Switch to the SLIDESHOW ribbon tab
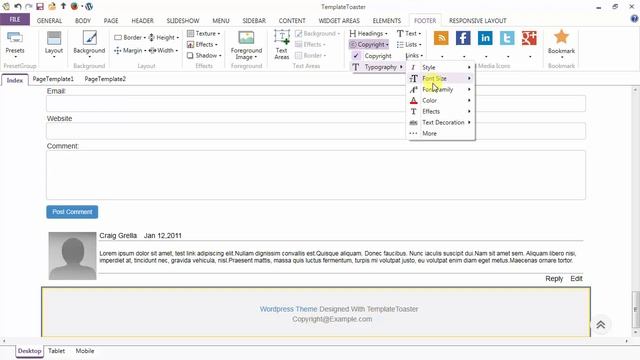The width and height of the screenshot is (640, 360). click(182, 20)
